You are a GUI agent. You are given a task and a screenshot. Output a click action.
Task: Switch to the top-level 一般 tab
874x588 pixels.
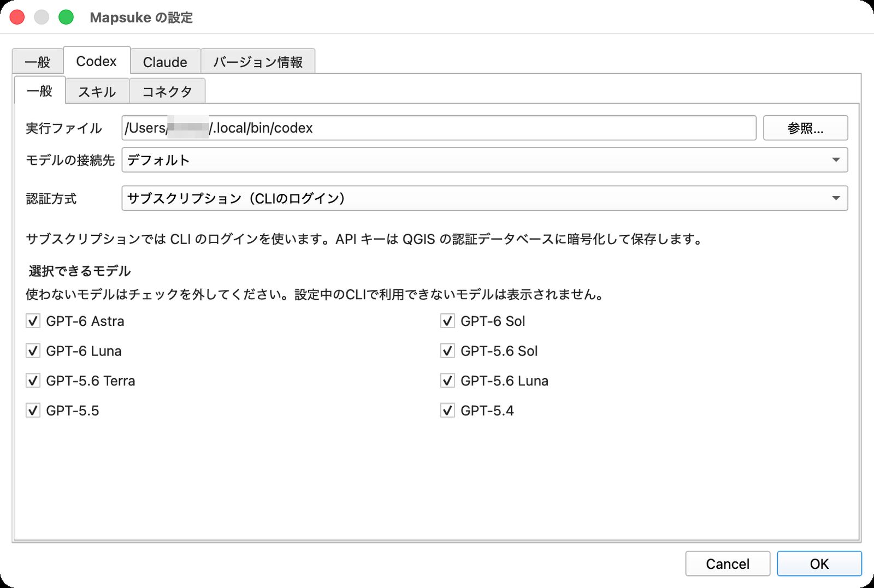point(38,62)
